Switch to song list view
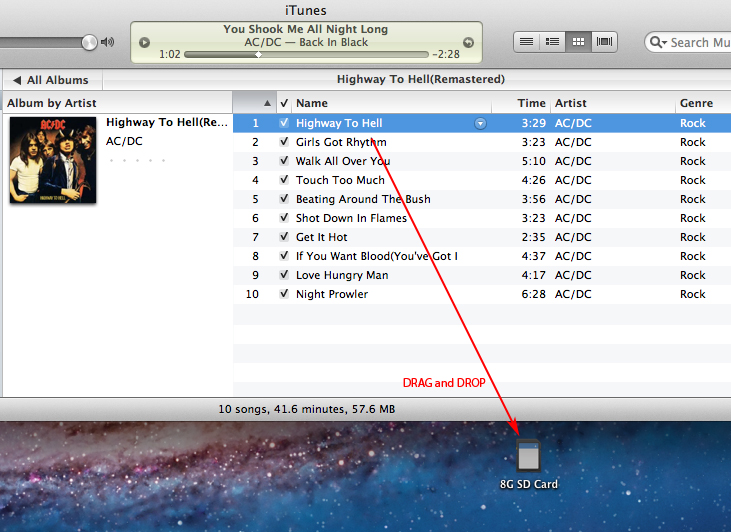 [526, 42]
